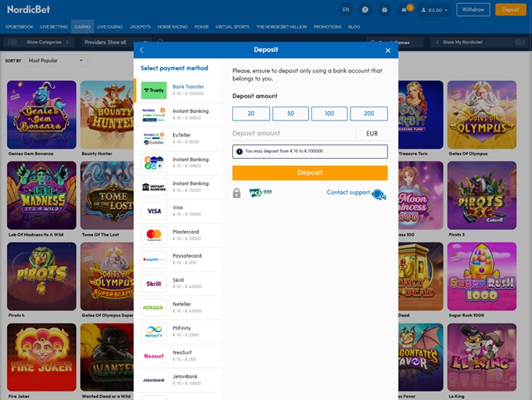Open the help question mark icon
The width and height of the screenshot is (532, 400).
click(x=365, y=9)
